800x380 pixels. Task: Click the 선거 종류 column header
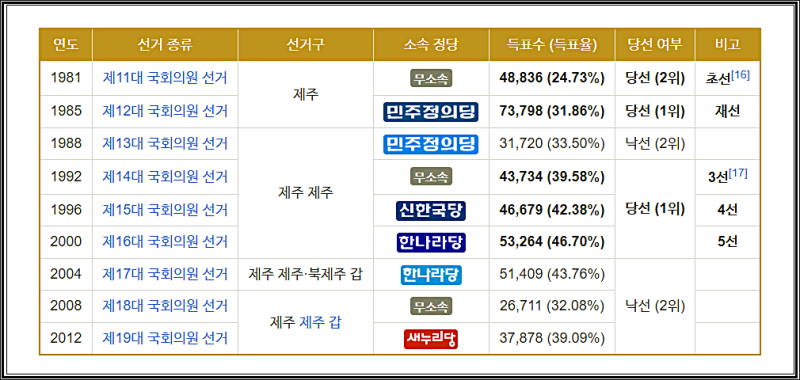[165, 45]
